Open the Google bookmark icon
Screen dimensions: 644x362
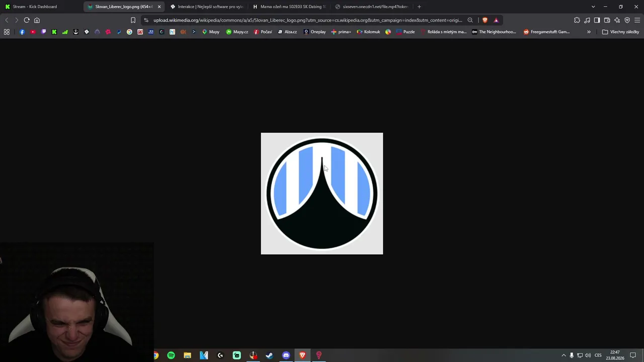(x=129, y=32)
